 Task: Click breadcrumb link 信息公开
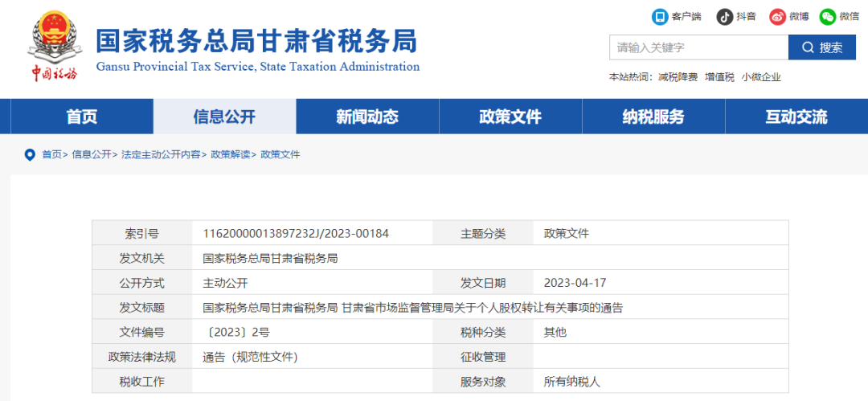click(x=92, y=155)
